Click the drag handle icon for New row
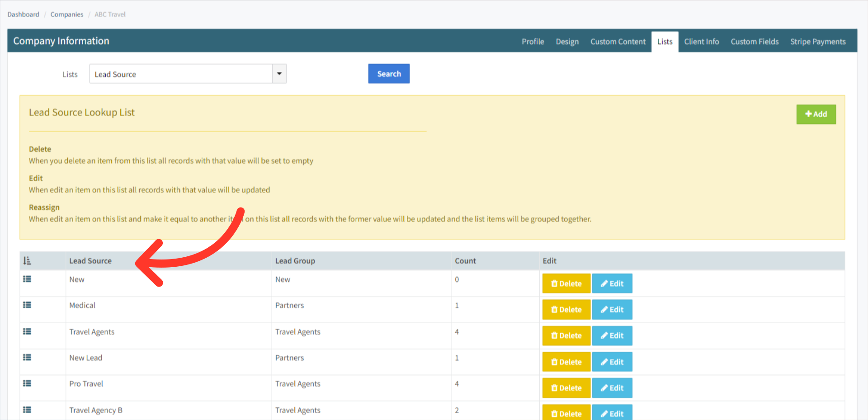The width and height of the screenshot is (868, 420). pyautogui.click(x=27, y=279)
